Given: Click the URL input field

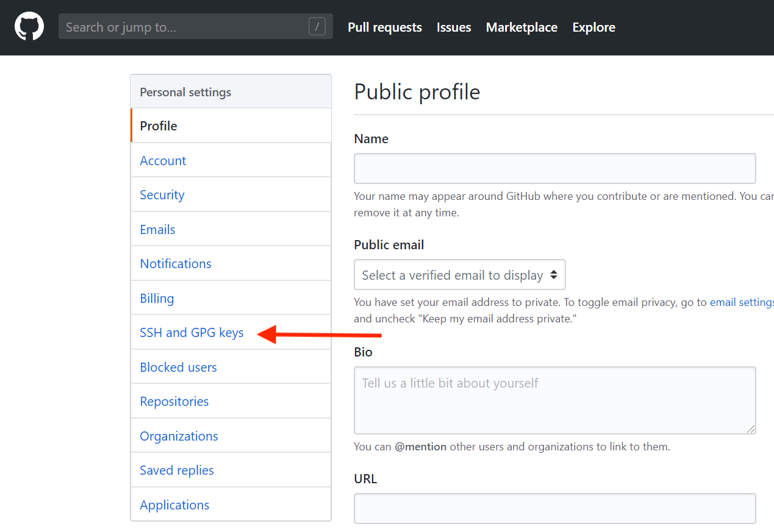Looking at the screenshot, I should click(x=554, y=508).
